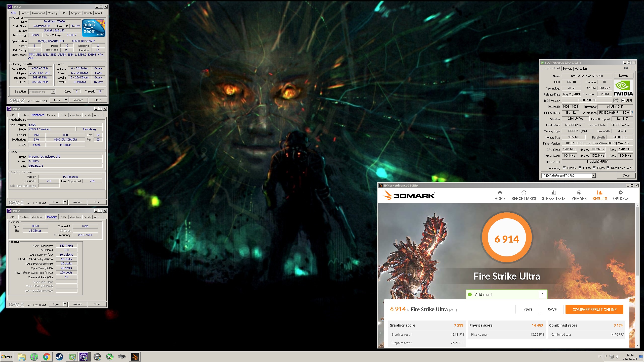This screenshot has height=362, width=644.
Task: Open 3DMark STRESS TESTS
Action: click(554, 195)
